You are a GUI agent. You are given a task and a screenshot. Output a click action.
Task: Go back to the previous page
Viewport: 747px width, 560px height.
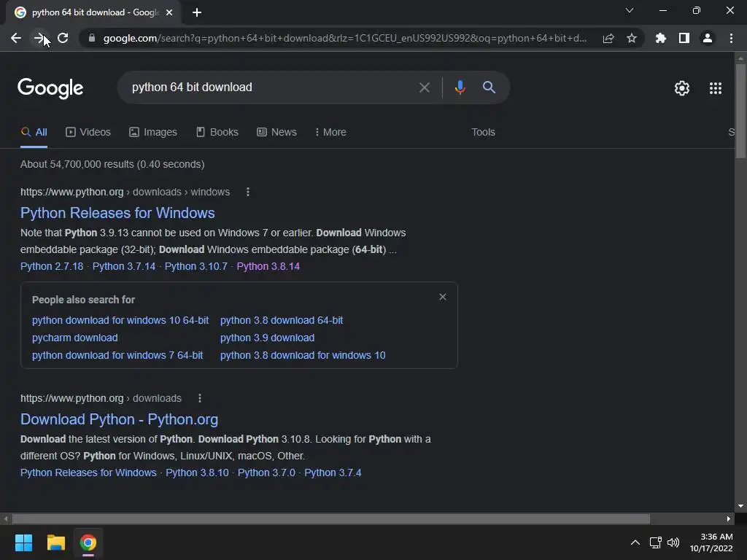pos(16,38)
